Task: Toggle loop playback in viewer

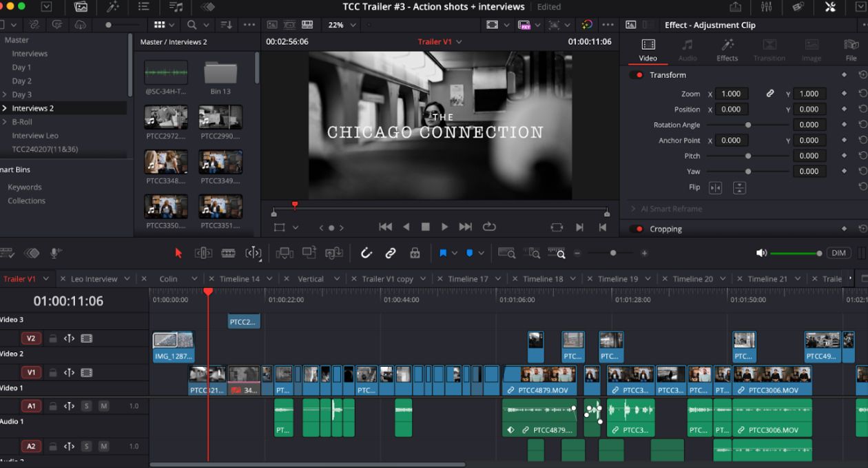Action: coord(489,227)
